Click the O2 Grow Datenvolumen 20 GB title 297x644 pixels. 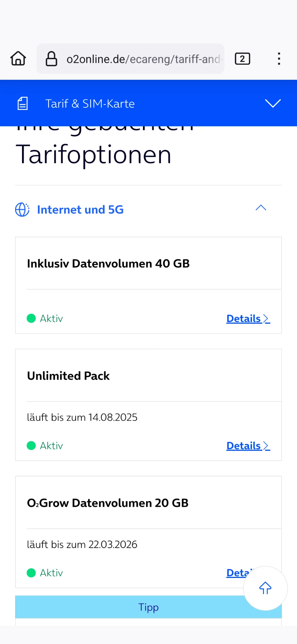[108, 503]
